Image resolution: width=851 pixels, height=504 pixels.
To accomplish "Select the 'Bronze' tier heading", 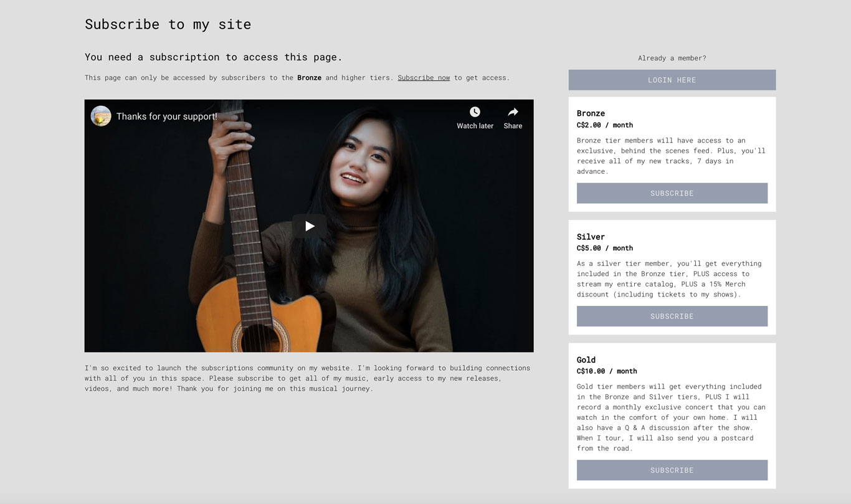I will pos(591,113).
